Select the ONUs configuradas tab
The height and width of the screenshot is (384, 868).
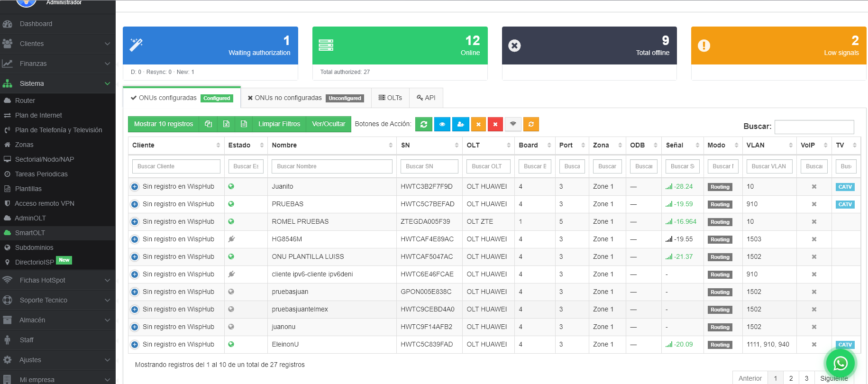(182, 98)
